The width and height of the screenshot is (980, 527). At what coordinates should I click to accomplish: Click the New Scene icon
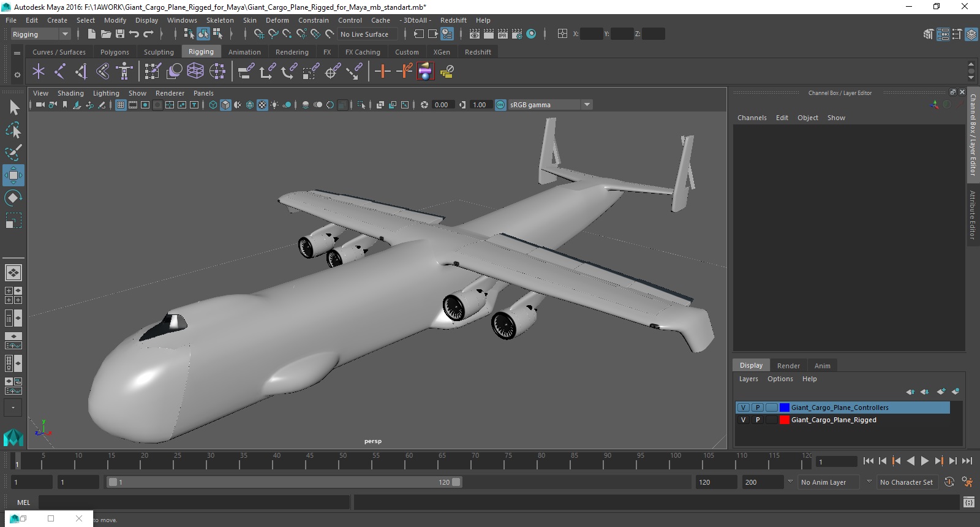tap(91, 34)
